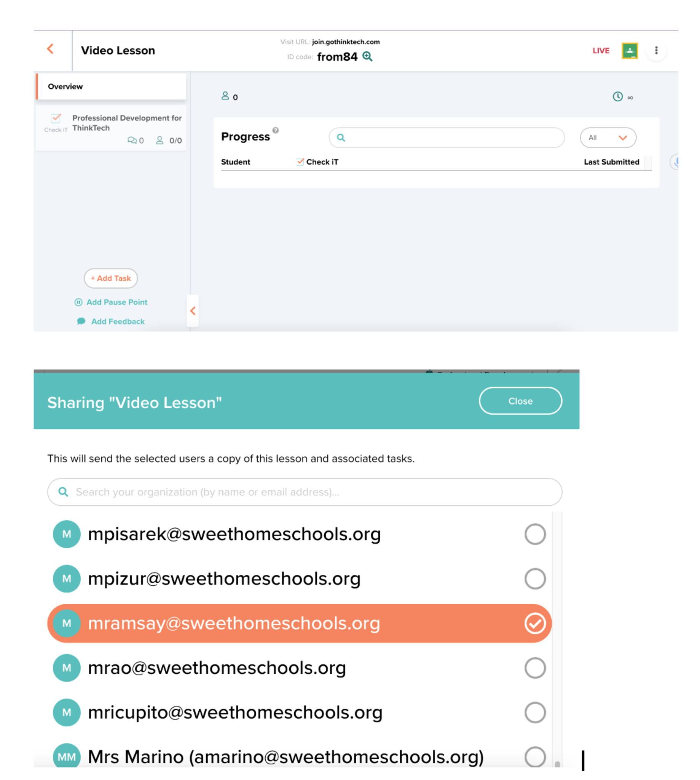The width and height of the screenshot is (700, 780).
Task: Click the Add Pause Point icon link
Action: click(x=78, y=302)
